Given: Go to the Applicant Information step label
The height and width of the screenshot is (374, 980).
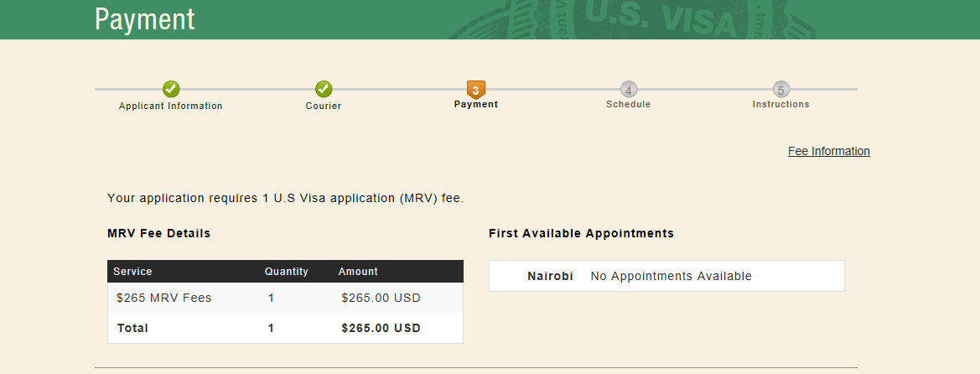Looking at the screenshot, I should coord(171,106).
